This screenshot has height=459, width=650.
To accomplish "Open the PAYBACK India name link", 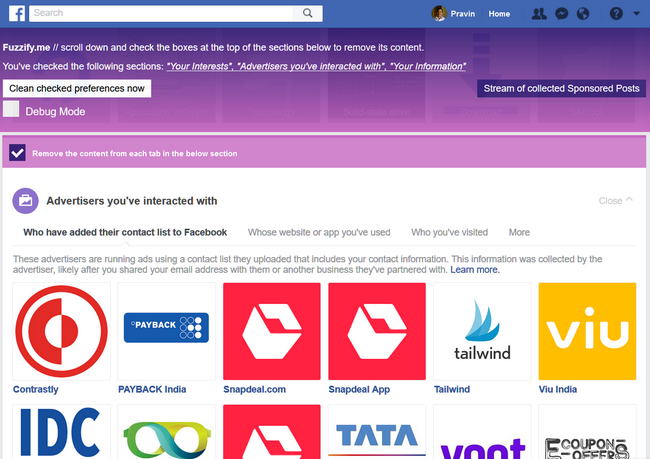I will [152, 389].
